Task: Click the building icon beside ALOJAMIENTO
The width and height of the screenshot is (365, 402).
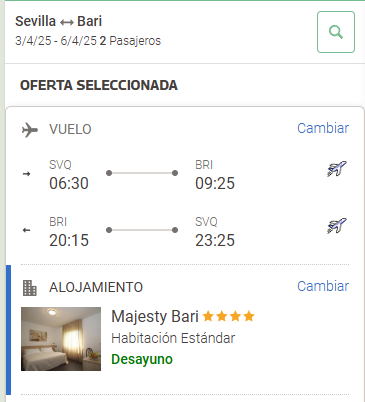Action: [30, 288]
